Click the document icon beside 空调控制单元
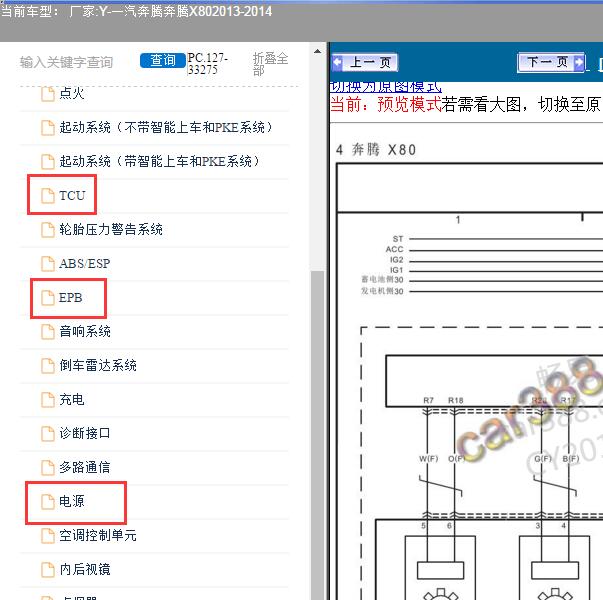603x600 pixels. [x=48, y=535]
